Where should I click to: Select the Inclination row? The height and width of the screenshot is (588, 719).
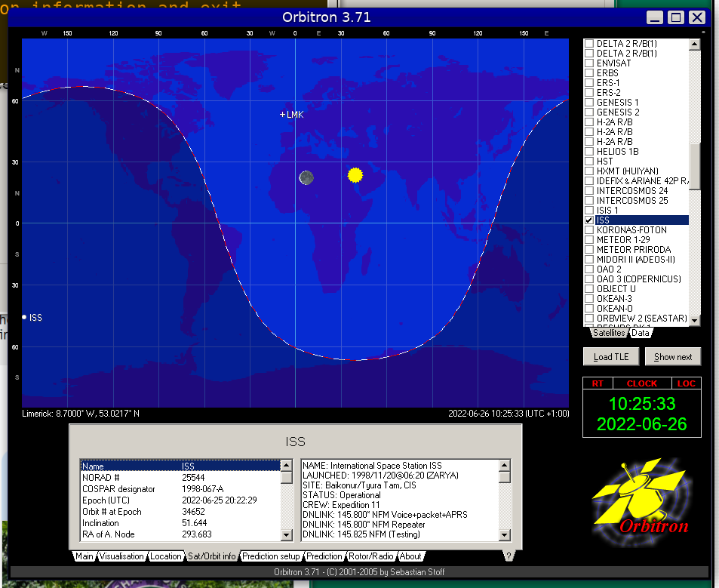coord(180,523)
